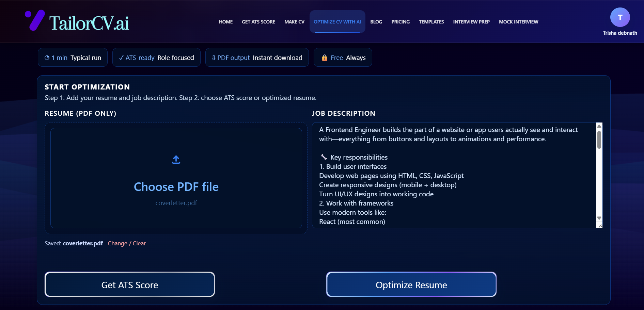Click the START OPTIMIZATION heading
This screenshot has width=644, height=310.
(87, 87)
